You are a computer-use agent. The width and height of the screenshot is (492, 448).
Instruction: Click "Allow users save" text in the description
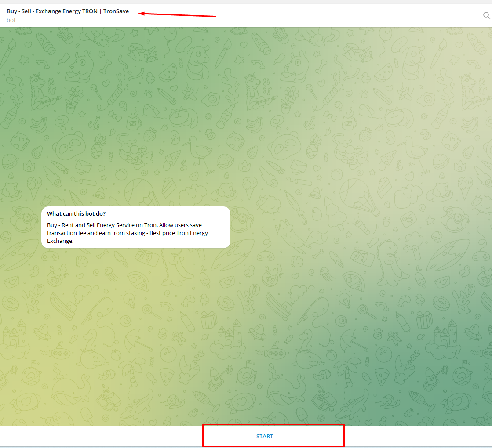pos(180,225)
